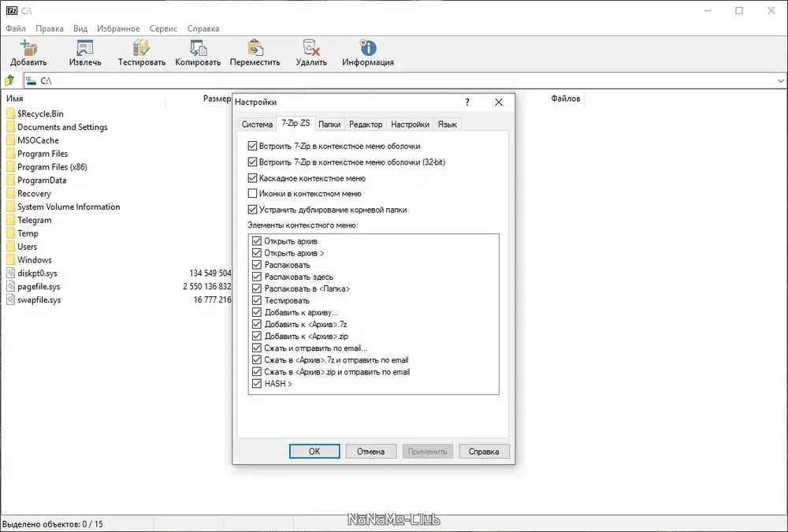Select the $Recycle.Bin folder icon
788x532 pixels.
pyautogui.click(x=10, y=113)
